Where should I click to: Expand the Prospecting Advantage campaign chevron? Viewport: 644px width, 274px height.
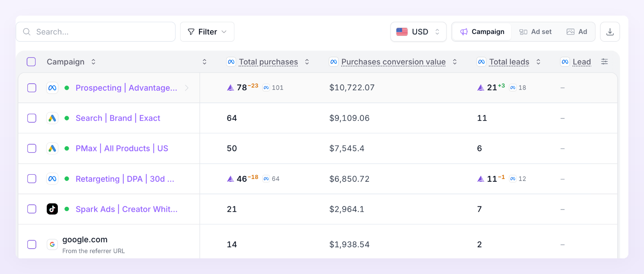[x=187, y=88]
